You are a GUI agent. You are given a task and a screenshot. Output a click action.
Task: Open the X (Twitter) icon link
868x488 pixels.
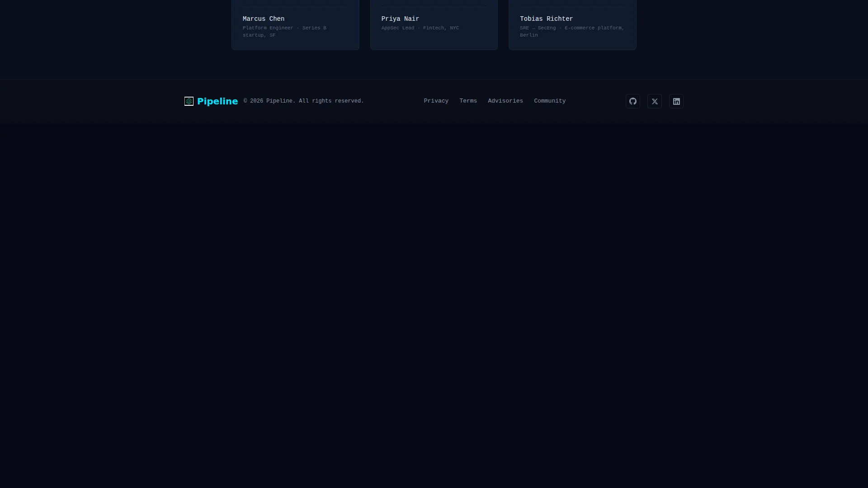(654, 101)
